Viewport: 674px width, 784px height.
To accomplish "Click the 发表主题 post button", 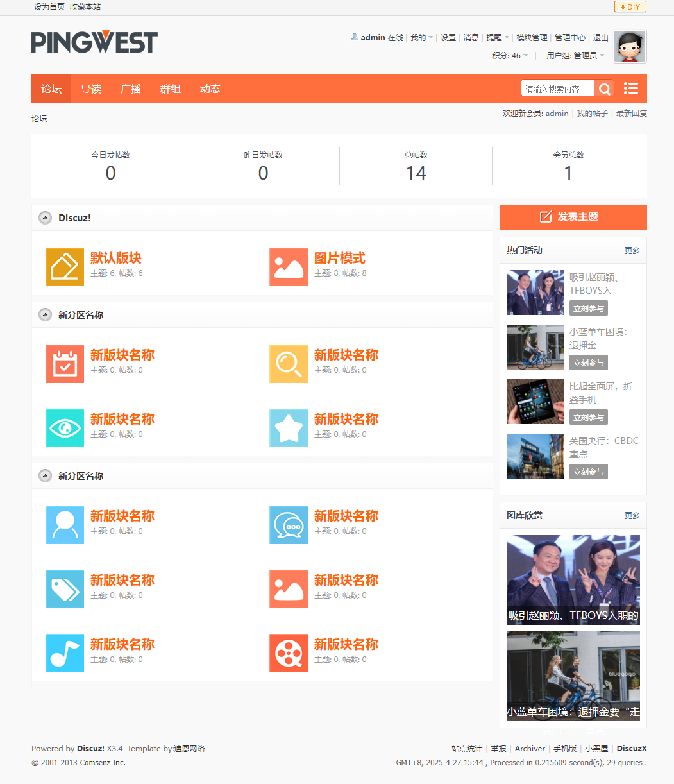I will [x=573, y=217].
